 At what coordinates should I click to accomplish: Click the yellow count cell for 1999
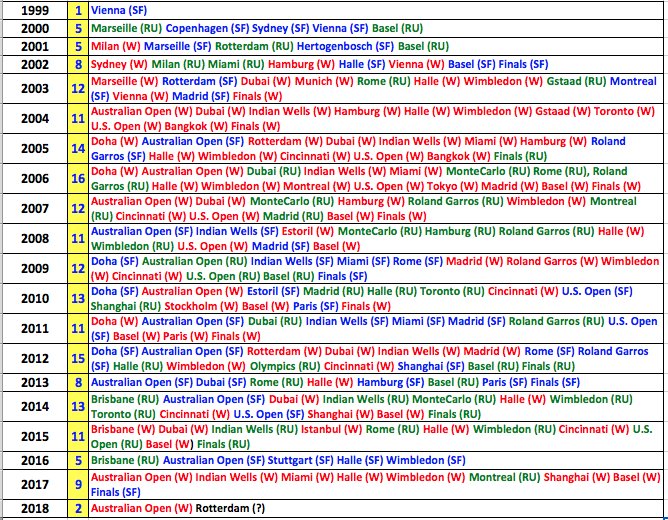pyautogui.click(x=78, y=10)
